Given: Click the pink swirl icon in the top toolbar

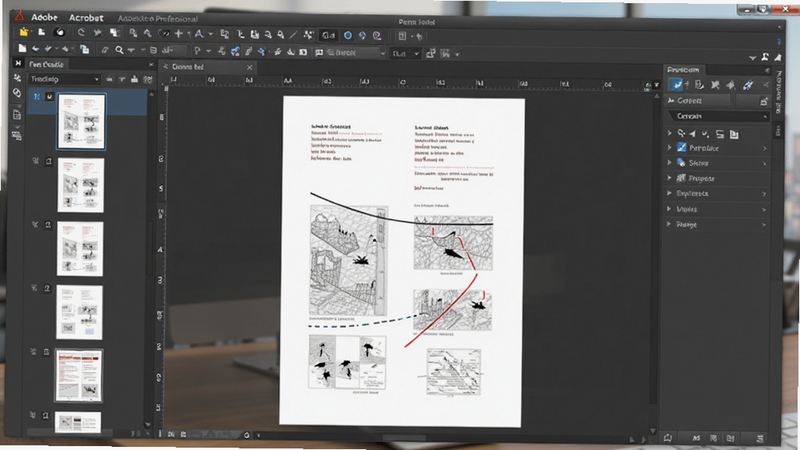Looking at the screenshot, I should 377,35.
